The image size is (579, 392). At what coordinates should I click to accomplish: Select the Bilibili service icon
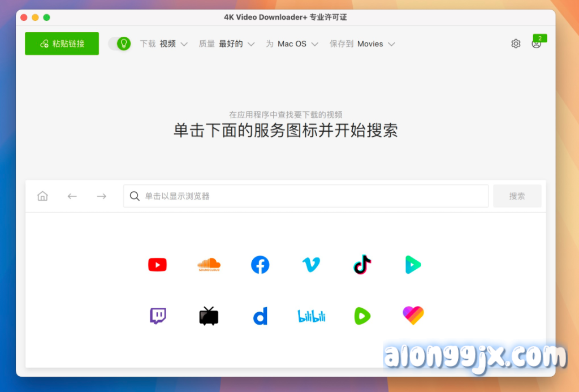[312, 316]
